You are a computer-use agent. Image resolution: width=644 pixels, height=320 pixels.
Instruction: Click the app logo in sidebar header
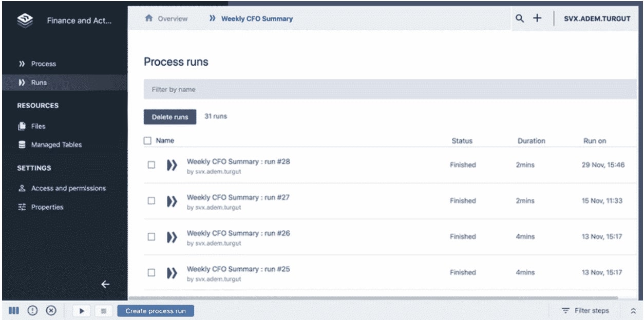(25, 20)
